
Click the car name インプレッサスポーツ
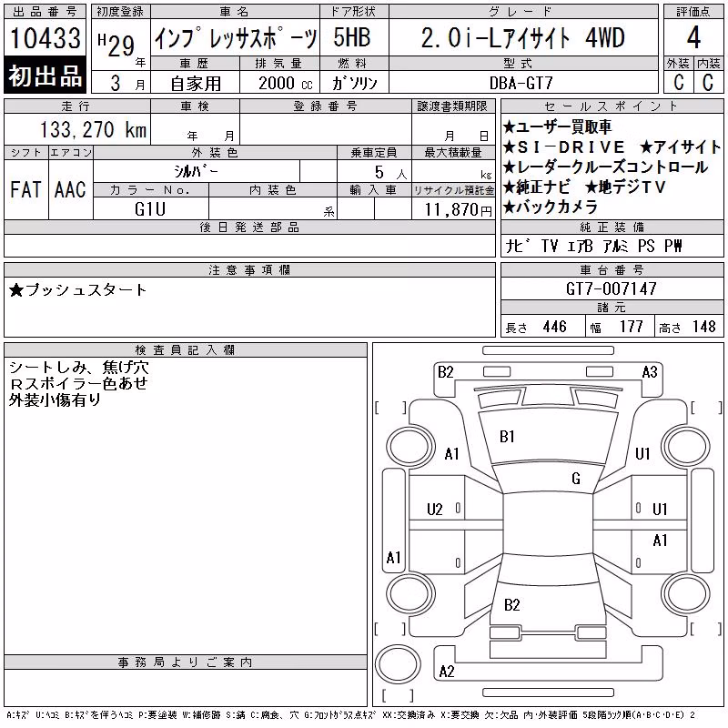pyautogui.click(x=236, y=38)
